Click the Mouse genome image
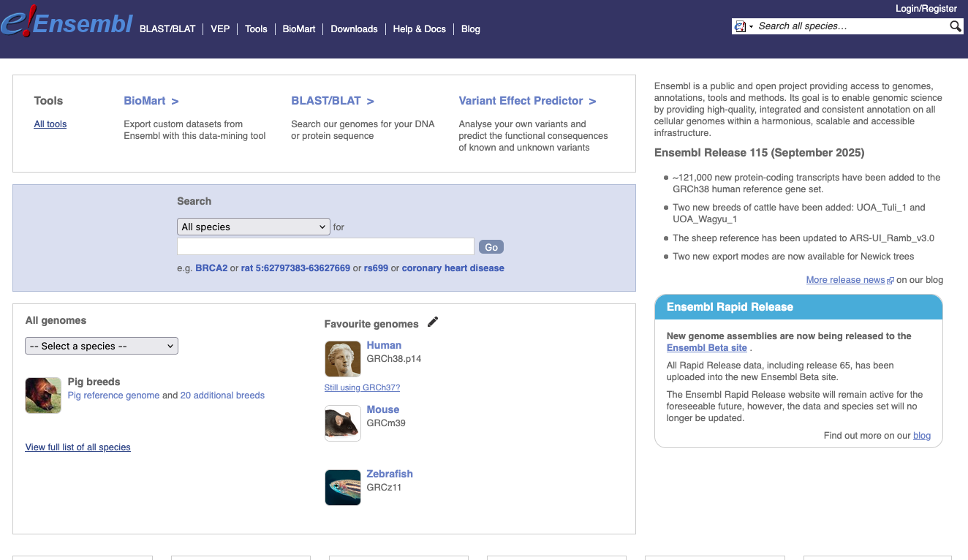 click(343, 423)
